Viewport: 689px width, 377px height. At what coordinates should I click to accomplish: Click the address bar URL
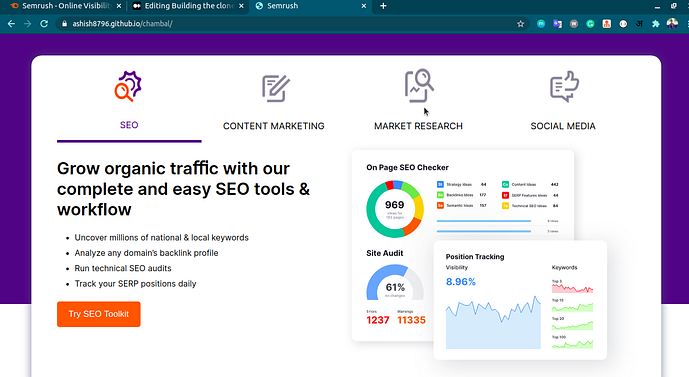(x=122, y=24)
